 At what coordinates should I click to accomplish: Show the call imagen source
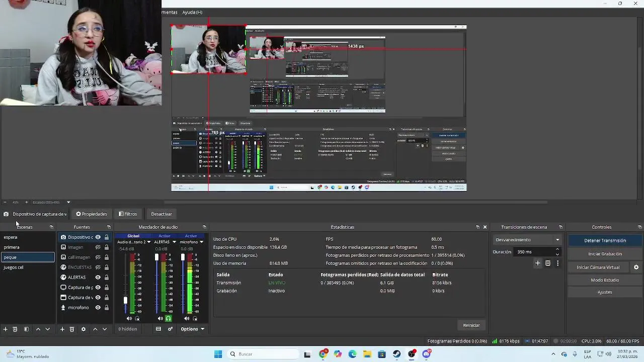(98, 257)
